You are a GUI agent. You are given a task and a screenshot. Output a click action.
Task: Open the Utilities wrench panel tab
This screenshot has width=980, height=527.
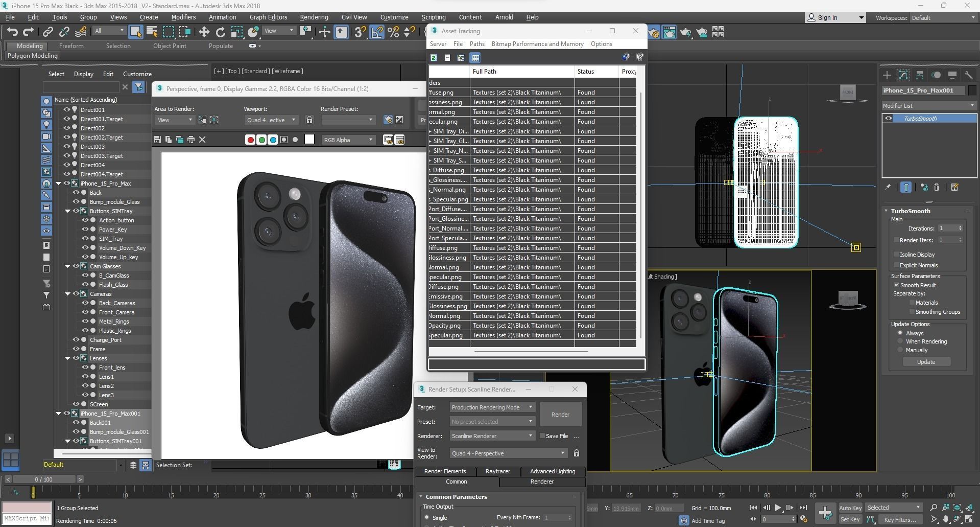point(969,75)
